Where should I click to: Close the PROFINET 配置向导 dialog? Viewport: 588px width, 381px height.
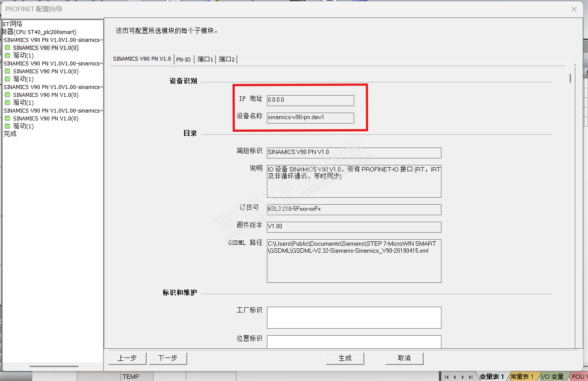coord(574,9)
